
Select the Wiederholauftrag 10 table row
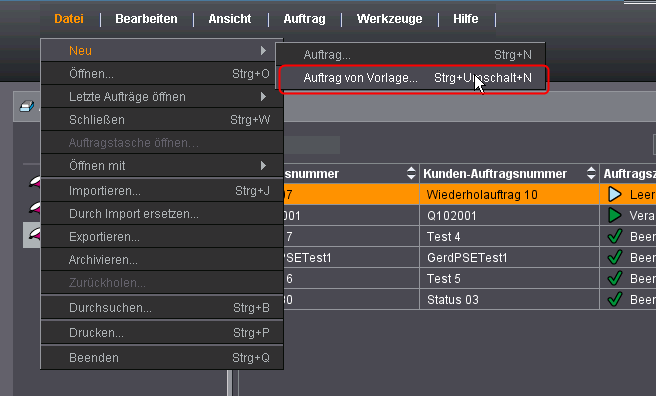[x=469, y=194]
